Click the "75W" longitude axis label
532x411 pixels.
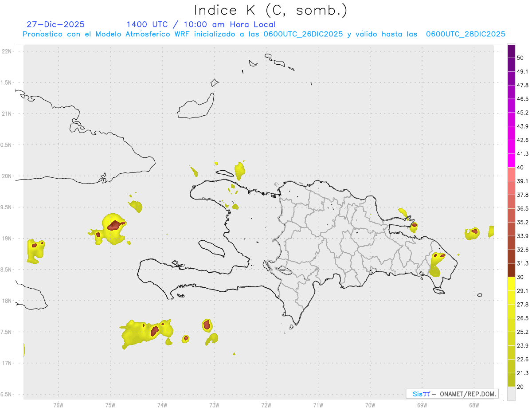(110, 405)
